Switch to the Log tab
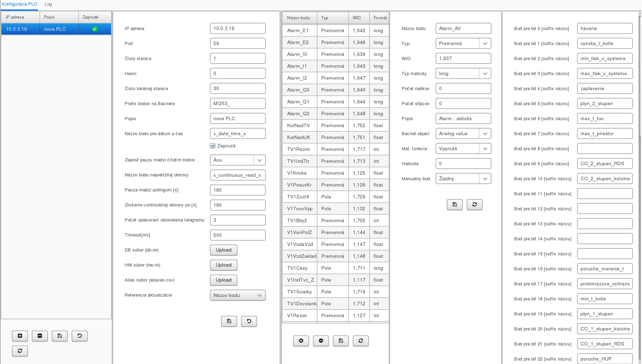Viewport: 642px width, 364px height. pos(48,4)
